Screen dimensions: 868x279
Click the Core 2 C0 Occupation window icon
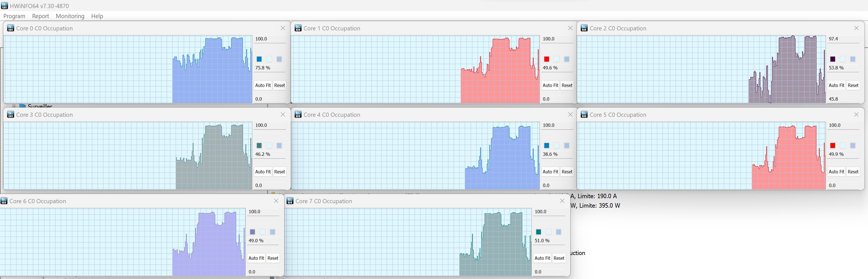click(x=584, y=28)
